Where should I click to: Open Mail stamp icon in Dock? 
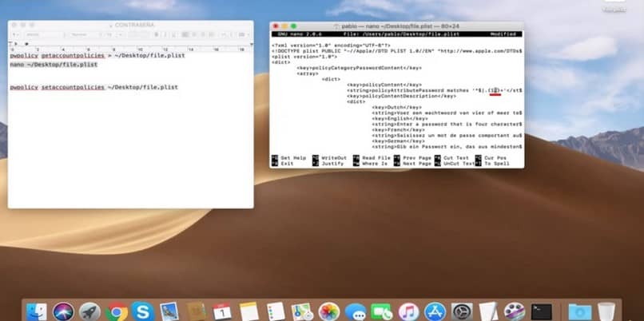pyautogui.click(x=169, y=312)
